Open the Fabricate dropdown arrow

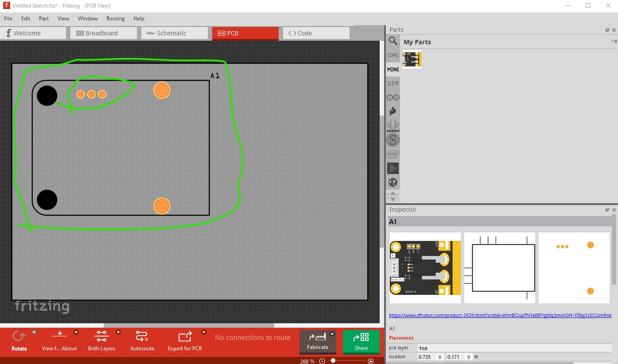click(332, 334)
